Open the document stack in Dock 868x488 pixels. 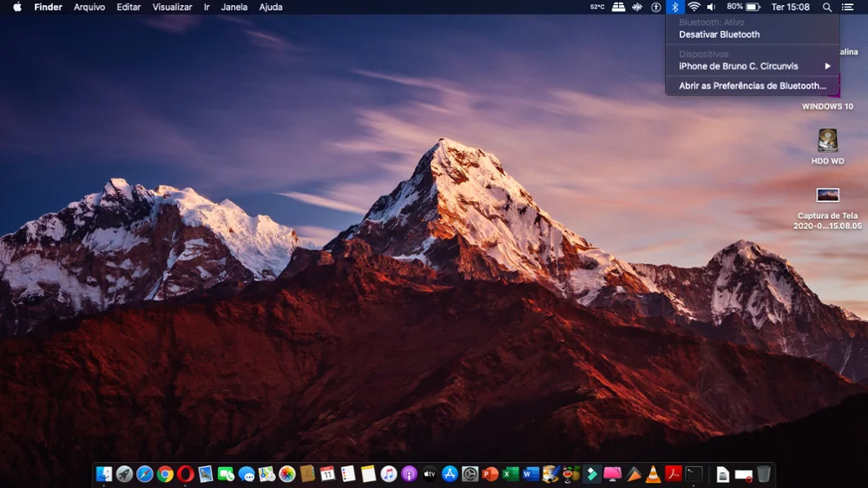pyautogui.click(x=722, y=474)
